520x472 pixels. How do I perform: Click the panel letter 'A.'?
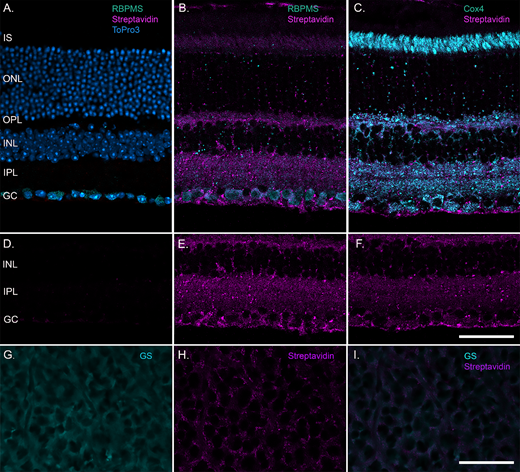point(8,8)
